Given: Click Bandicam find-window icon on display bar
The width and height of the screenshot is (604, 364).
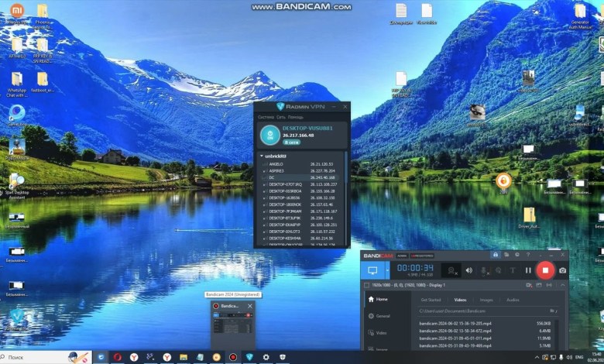Looking at the screenshot, I should click(x=529, y=285).
